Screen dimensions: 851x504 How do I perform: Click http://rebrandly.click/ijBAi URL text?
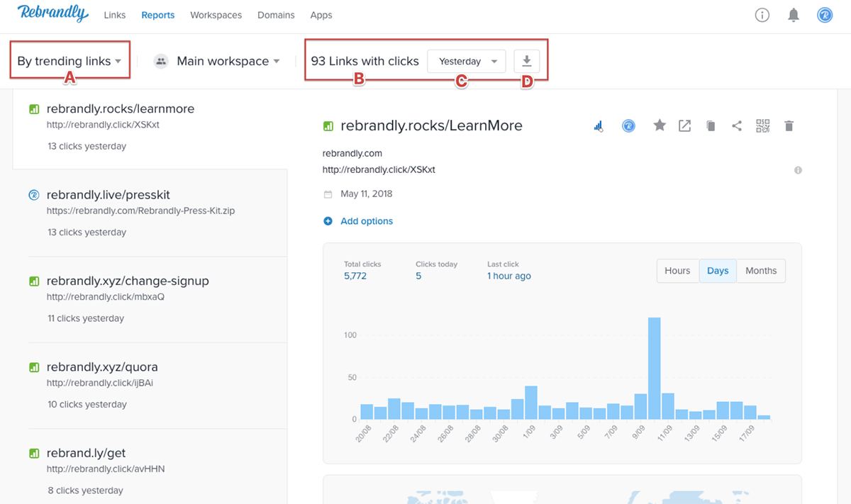coord(100,383)
